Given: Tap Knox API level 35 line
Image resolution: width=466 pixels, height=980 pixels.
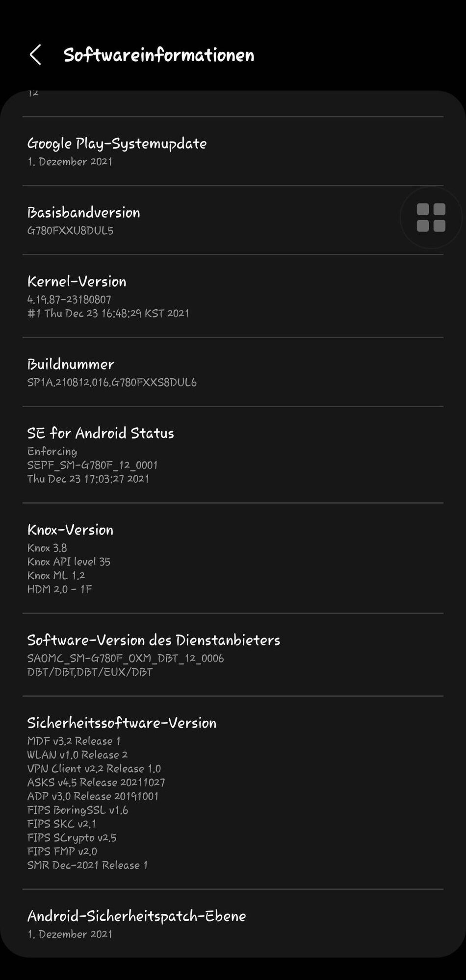Looking at the screenshot, I should (x=69, y=562).
